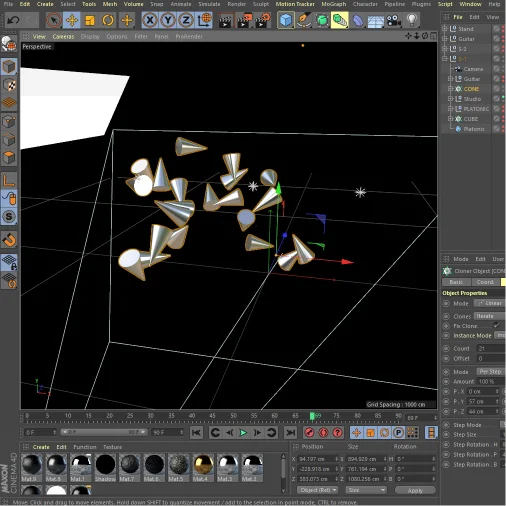Click Record Active Objects button
Viewport: 506px width, 506px height.
point(310,433)
